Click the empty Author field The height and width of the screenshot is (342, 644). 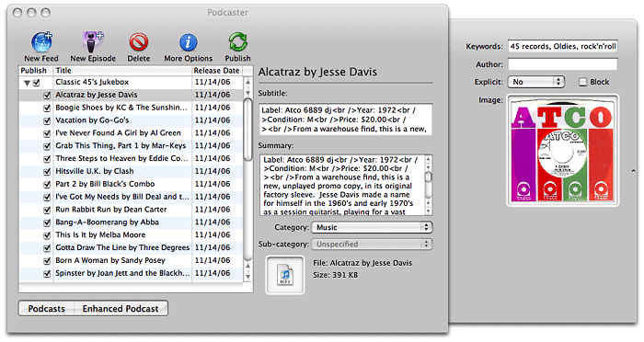(x=563, y=64)
